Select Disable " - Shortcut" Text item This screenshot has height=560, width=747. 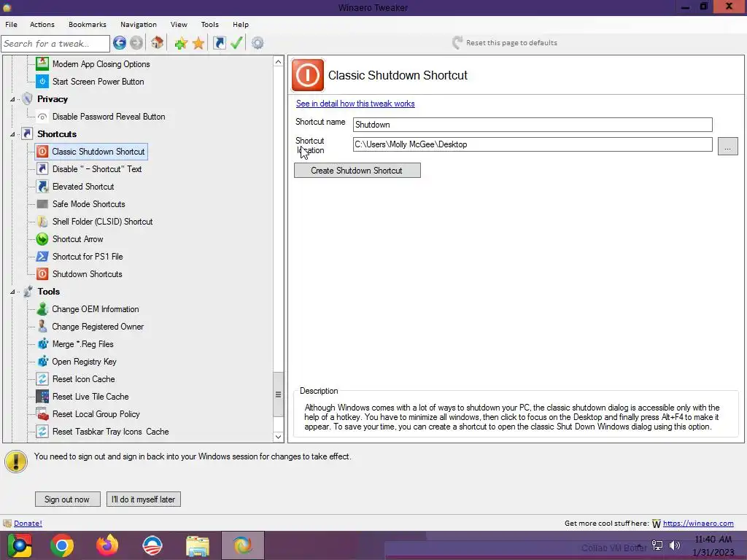pyautogui.click(x=97, y=169)
